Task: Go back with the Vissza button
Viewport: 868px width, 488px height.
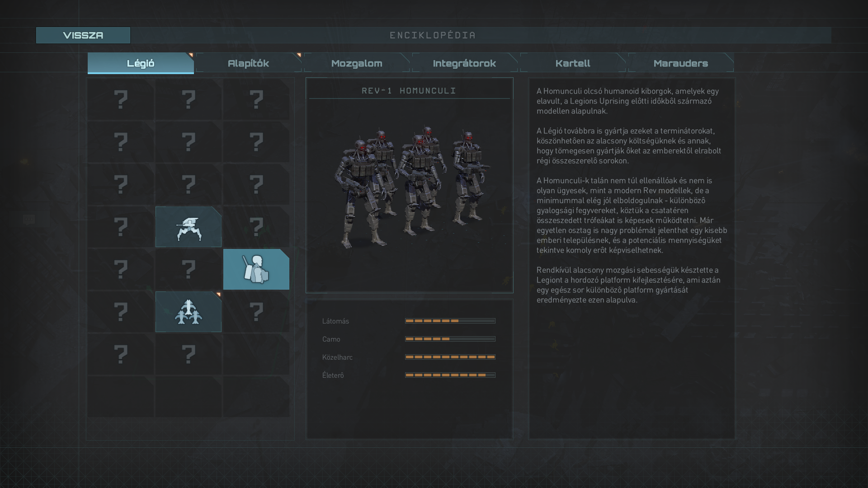Action: [83, 35]
